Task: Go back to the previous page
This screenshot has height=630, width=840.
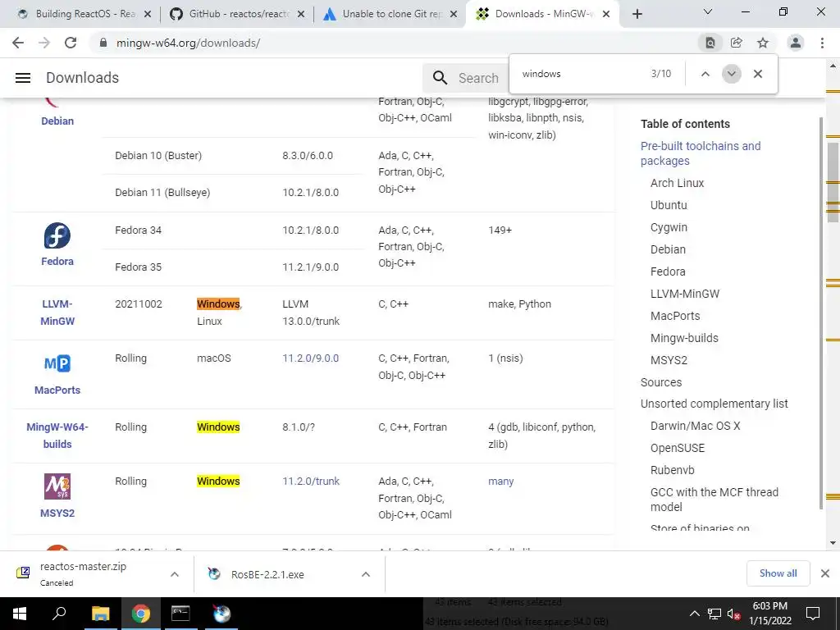Action: [18, 43]
